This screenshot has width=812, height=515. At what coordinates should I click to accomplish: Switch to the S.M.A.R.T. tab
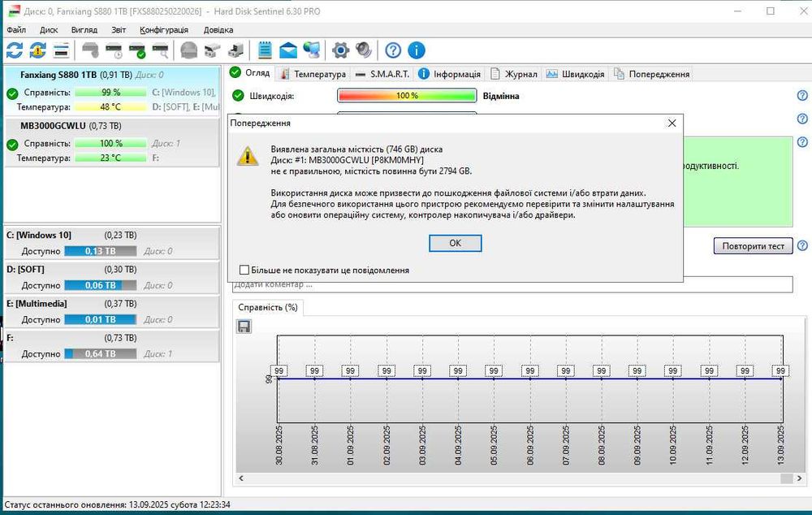[x=382, y=74]
